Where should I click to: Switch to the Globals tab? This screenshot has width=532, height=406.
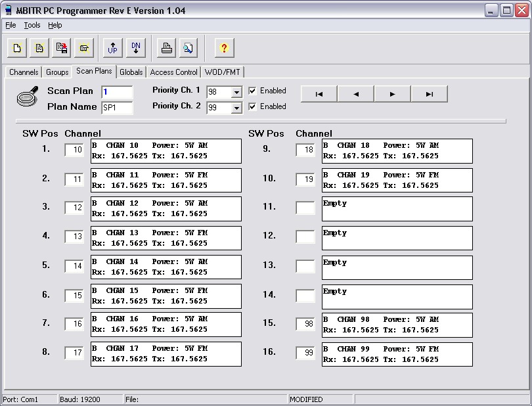point(131,72)
